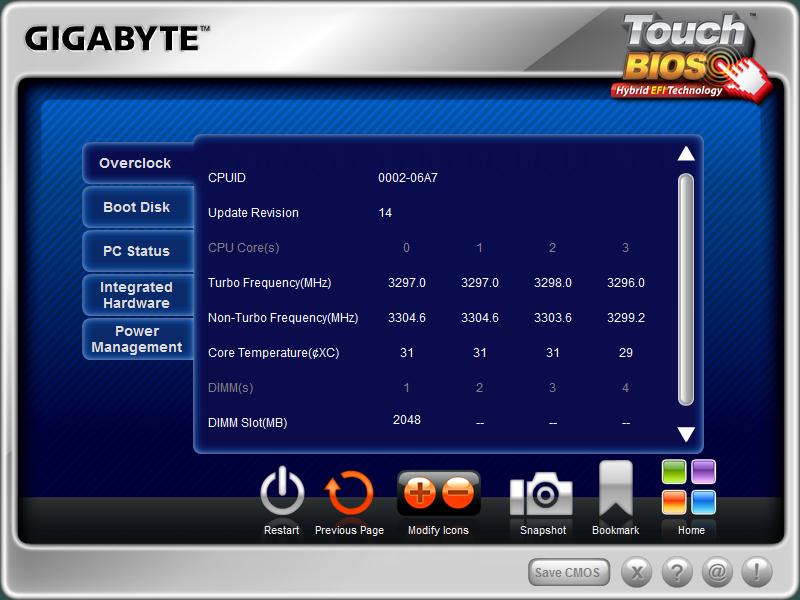Open help with the question mark button

[677, 572]
